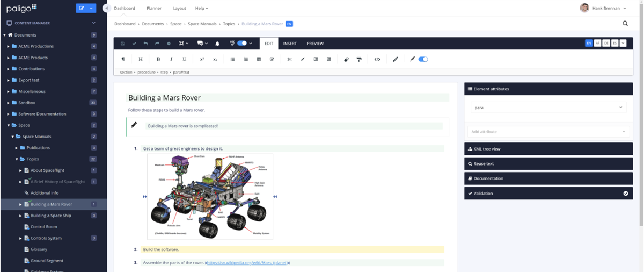
Task: Apply bold formatting in editor toolbar
Action: pyautogui.click(x=158, y=59)
